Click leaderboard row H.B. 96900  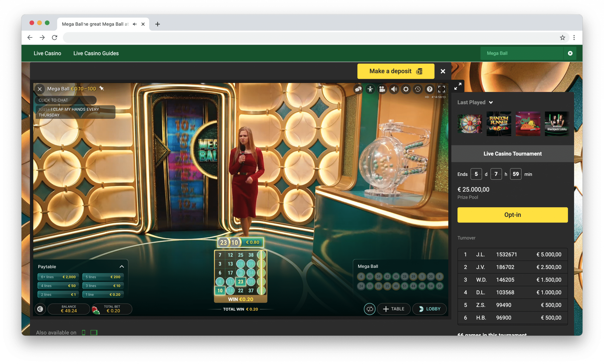(x=512, y=318)
